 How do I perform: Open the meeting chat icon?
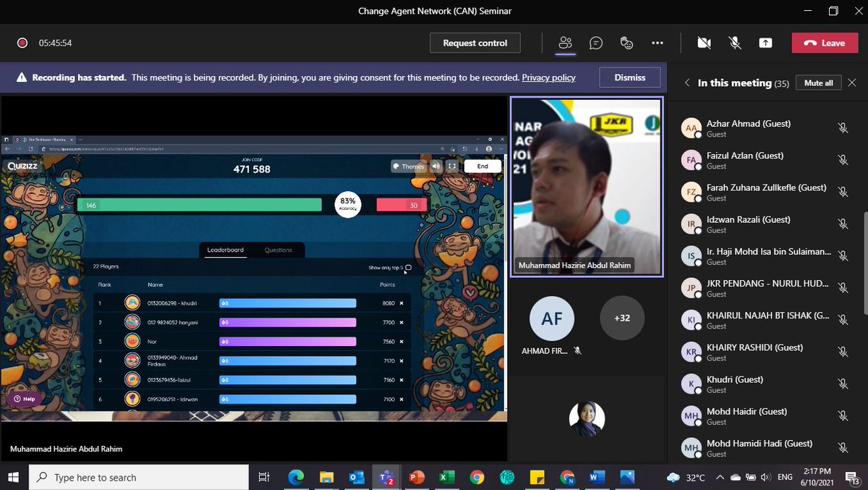[596, 43]
